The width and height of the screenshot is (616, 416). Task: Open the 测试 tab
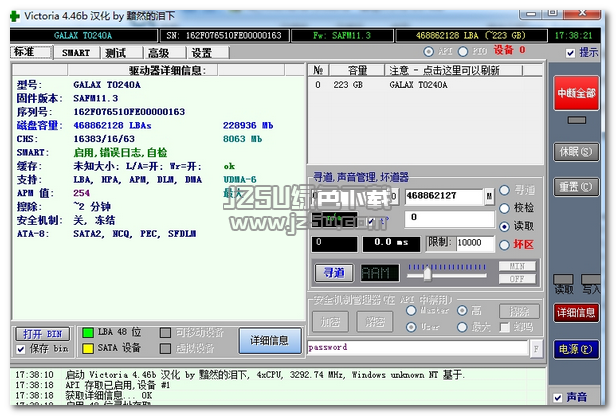tap(122, 53)
